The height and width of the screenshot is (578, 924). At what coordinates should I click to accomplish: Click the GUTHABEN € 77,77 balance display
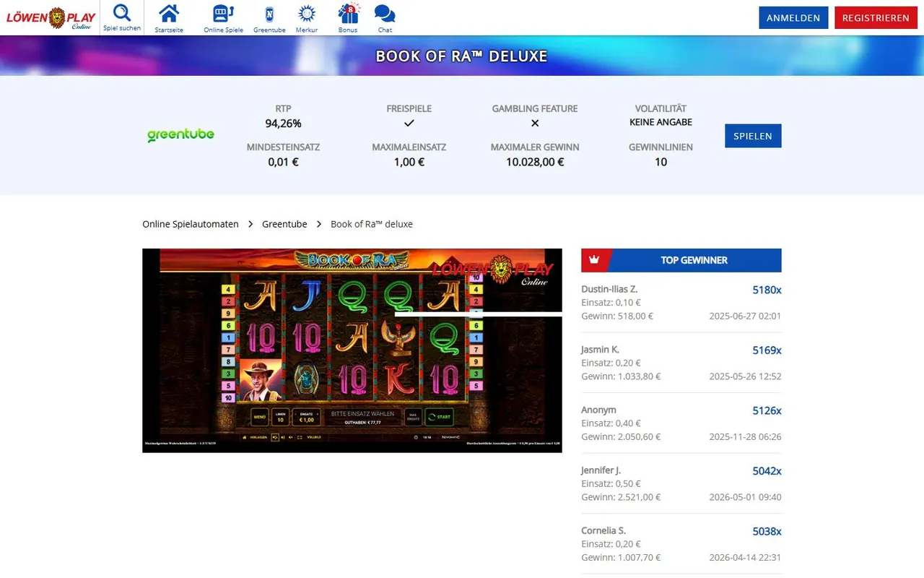(x=362, y=422)
